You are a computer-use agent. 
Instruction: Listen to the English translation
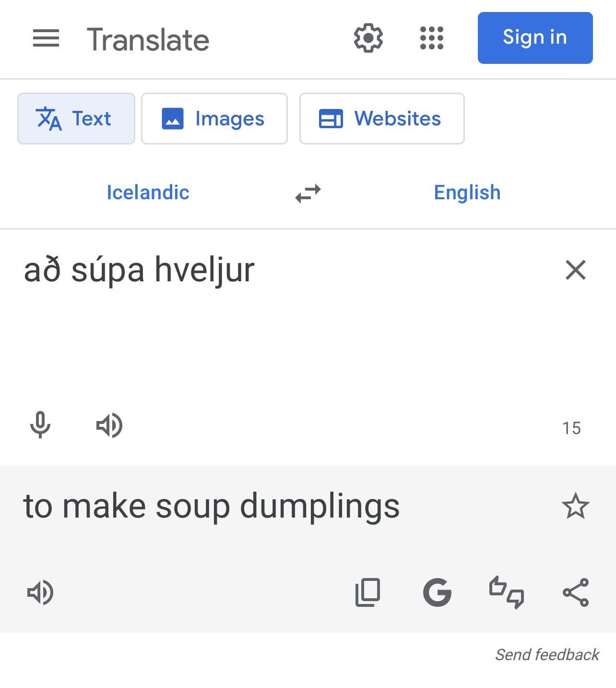[x=40, y=592]
